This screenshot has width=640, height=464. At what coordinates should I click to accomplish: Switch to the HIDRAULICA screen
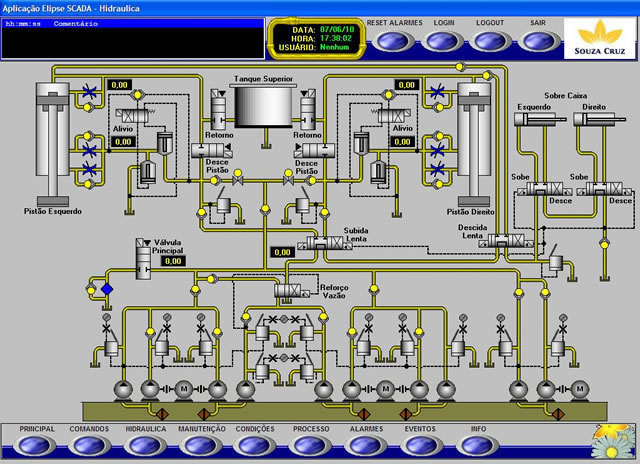(x=145, y=445)
